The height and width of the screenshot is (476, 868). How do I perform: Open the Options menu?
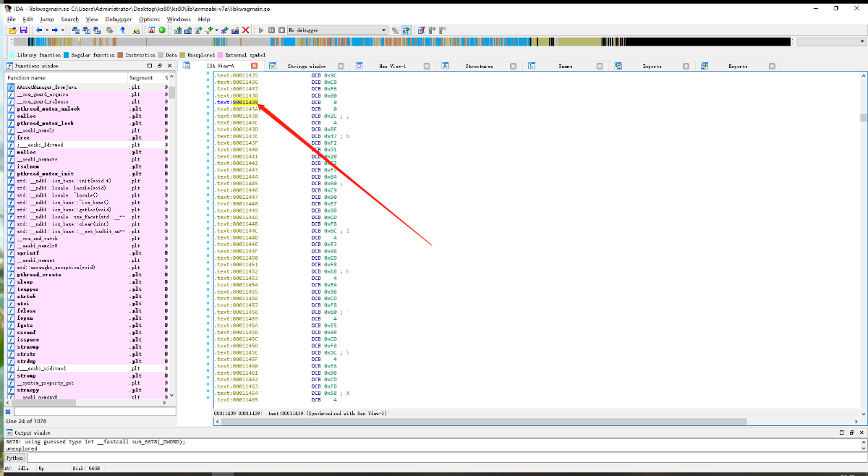coord(150,20)
